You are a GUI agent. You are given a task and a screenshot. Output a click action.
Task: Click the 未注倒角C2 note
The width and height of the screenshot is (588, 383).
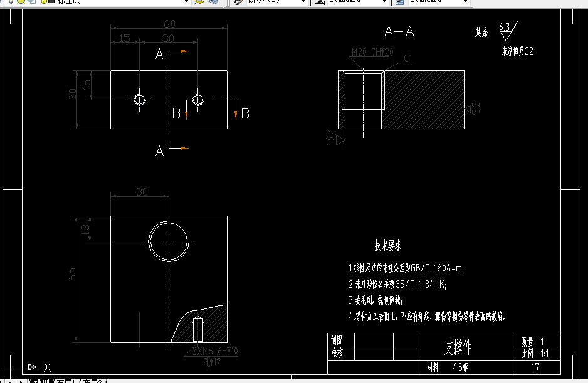(517, 51)
